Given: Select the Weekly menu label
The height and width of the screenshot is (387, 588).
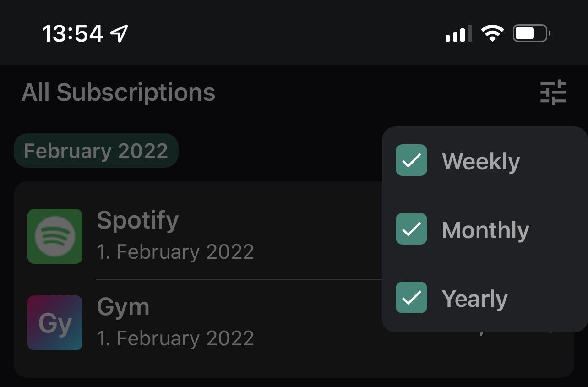Looking at the screenshot, I should tap(481, 161).
